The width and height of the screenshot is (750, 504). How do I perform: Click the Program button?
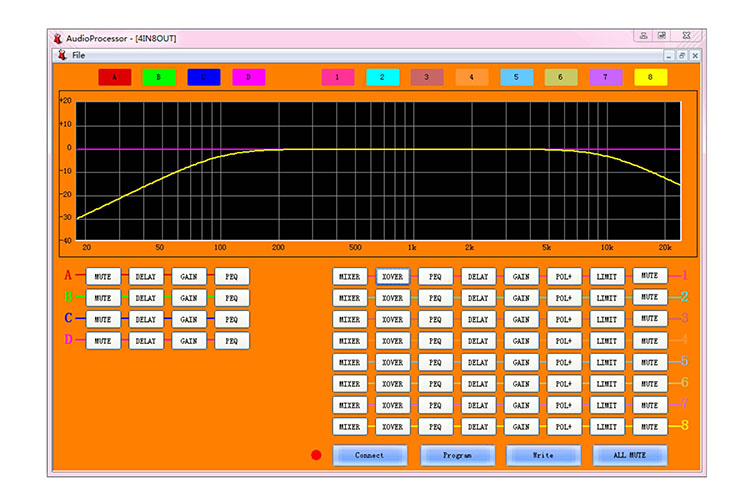click(457, 455)
